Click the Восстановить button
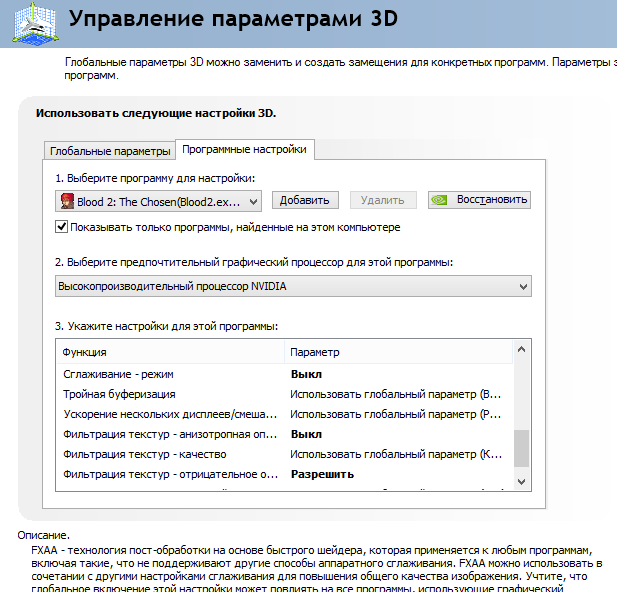This screenshot has height=592, width=617. (x=479, y=200)
